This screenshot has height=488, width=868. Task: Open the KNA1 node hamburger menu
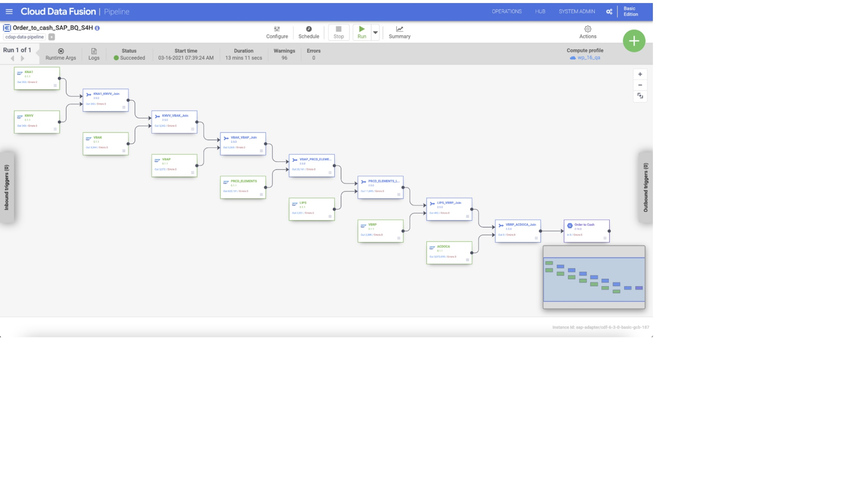(55, 86)
